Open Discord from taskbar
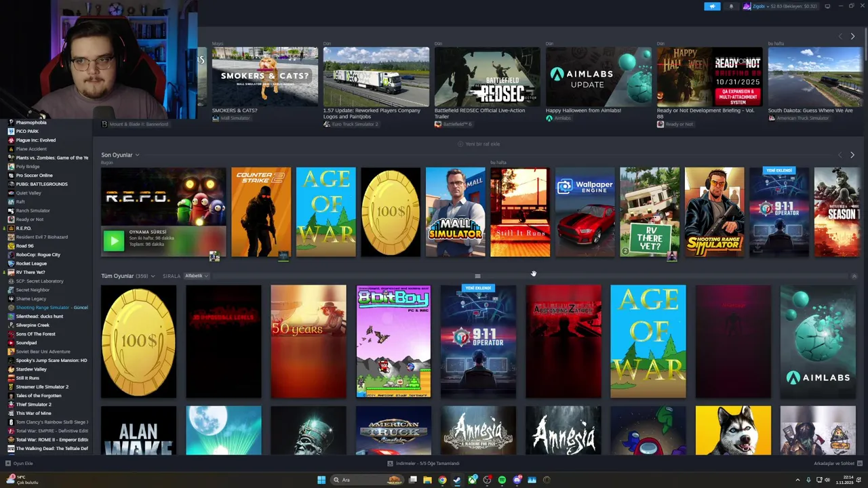 pyautogui.click(x=517, y=480)
